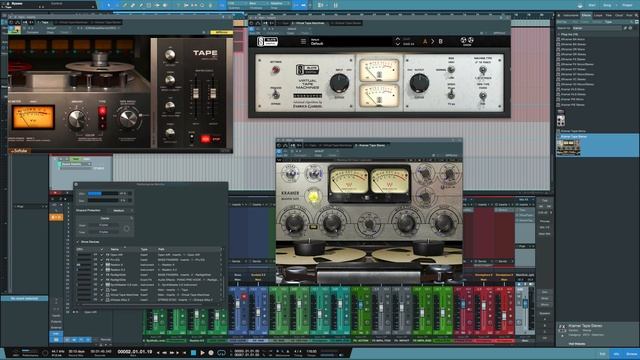Select Kramer Tape Stereo in the browser list

(574, 136)
